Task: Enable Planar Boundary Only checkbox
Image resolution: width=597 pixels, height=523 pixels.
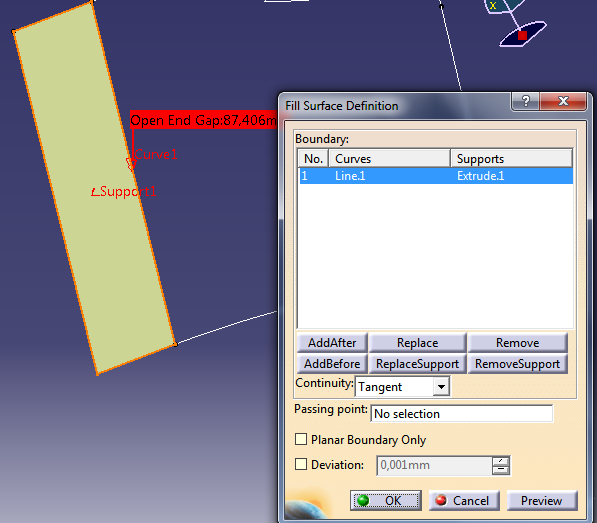Action: 301,439
